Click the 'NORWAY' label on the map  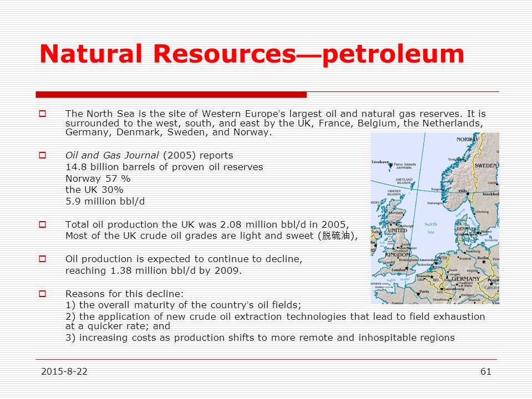click(467, 139)
